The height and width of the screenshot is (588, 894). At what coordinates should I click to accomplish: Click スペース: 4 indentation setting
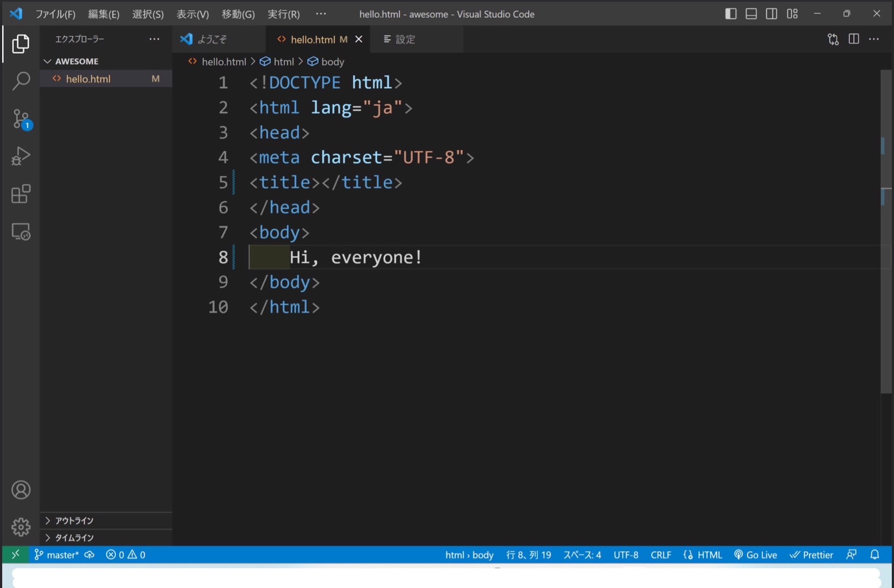coord(582,555)
